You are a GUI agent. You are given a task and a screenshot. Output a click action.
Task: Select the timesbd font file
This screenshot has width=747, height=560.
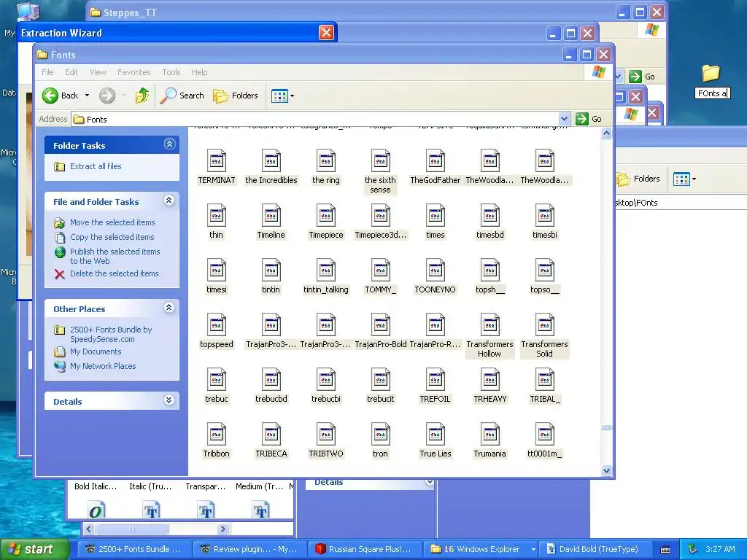[x=489, y=222]
